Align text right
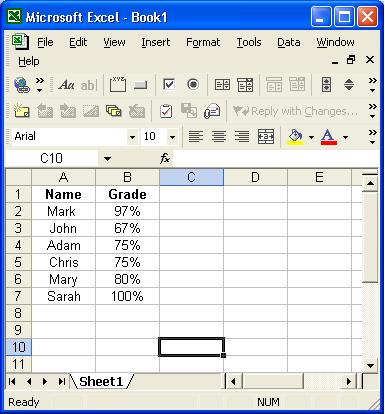This screenshot has height=414, width=385. [x=242, y=136]
